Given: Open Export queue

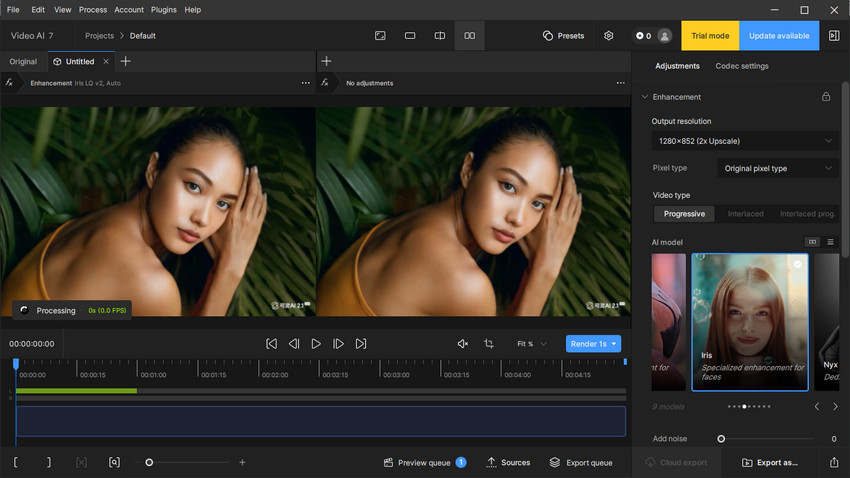Looking at the screenshot, I should [581, 462].
